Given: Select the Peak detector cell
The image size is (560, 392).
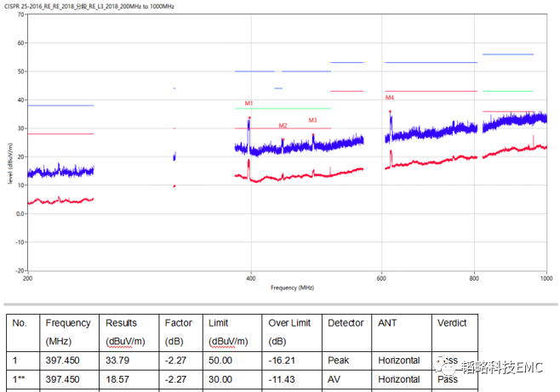Looking at the screenshot, I should click(338, 360).
